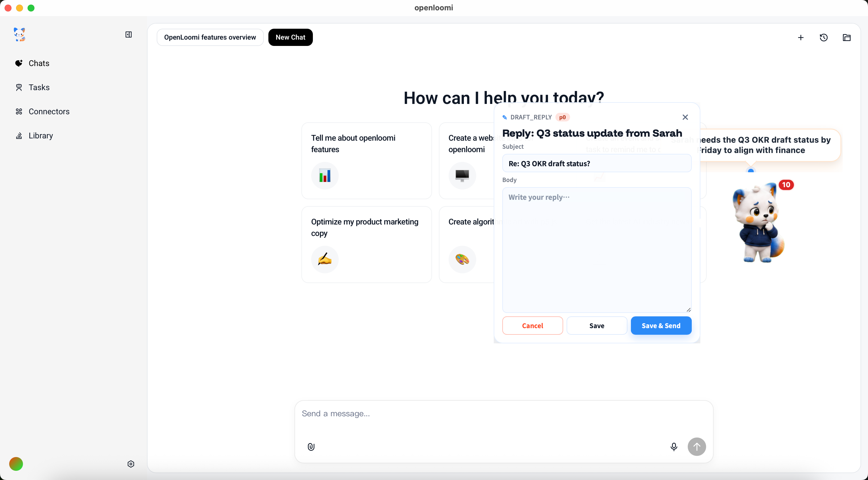Click the p0 priority badge
Screen dimensions: 868x480
tap(562, 117)
